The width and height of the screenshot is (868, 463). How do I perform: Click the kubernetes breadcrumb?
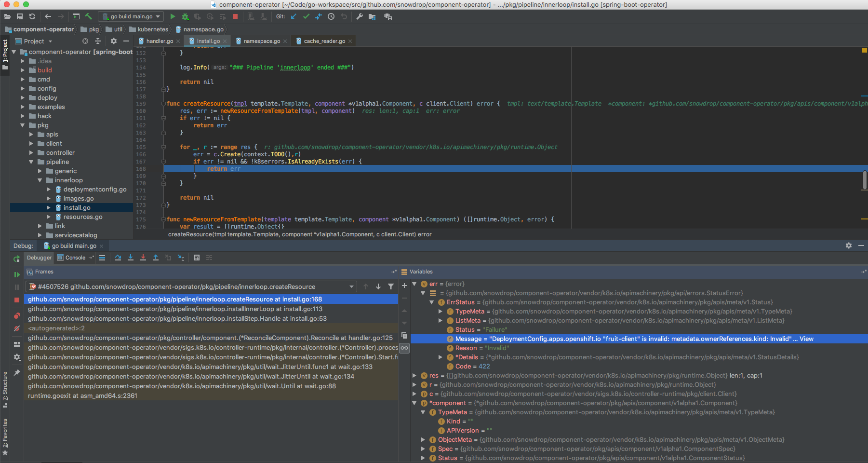point(148,29)
